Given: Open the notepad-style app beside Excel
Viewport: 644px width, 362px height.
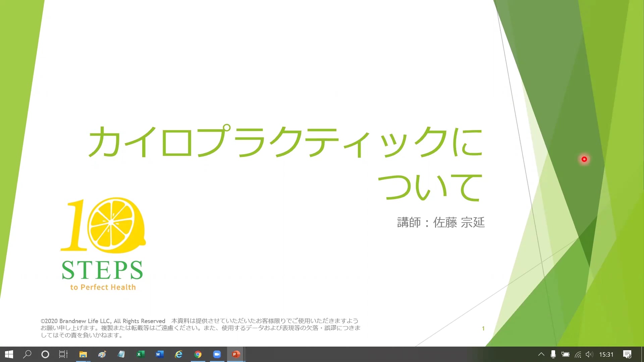Looking at the screenshot, I should point(121,354).
